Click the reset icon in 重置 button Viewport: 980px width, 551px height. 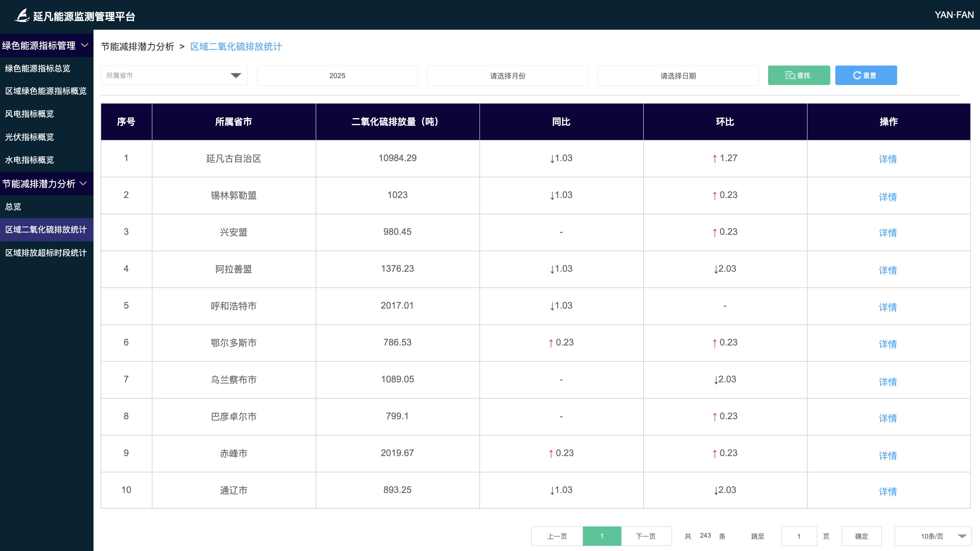pyautogui.click(x=857, y=75)
